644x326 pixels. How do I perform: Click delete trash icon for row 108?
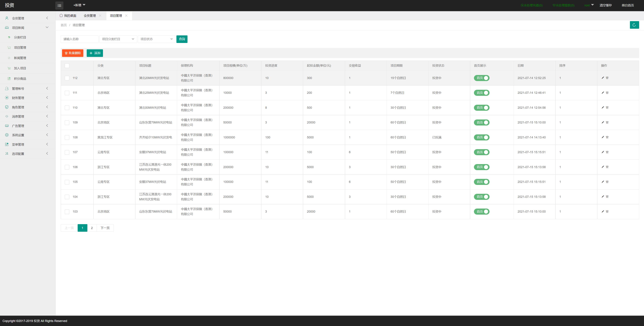click(x=607, y=137)
